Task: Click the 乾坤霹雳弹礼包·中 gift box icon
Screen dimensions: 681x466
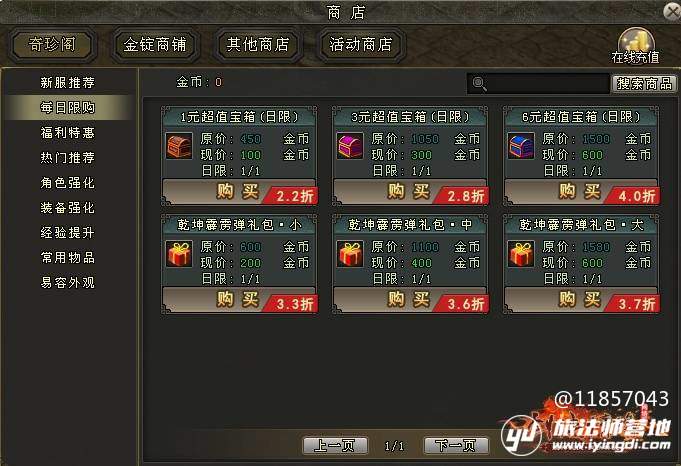Action: coord(350,254)
